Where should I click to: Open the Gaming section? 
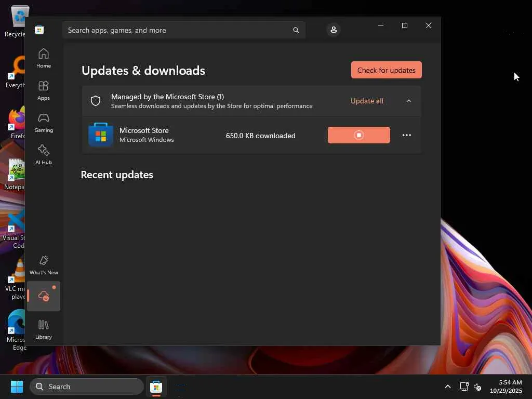(x=44, y=123)
